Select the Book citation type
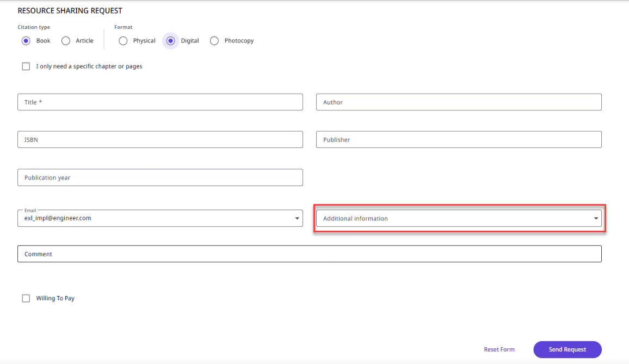The width and height of the screenshot is (629, 364). tap(26, 41)
